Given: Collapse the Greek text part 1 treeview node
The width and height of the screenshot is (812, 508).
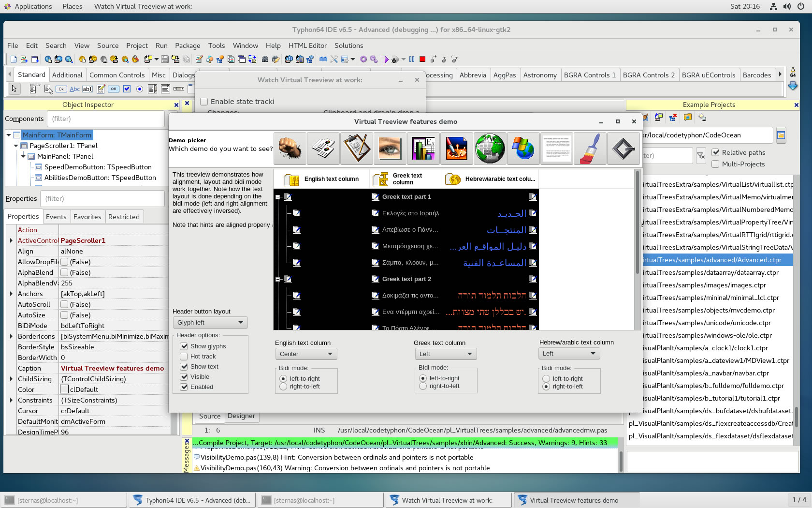Looking at the screenshot, I should point(278,197).
